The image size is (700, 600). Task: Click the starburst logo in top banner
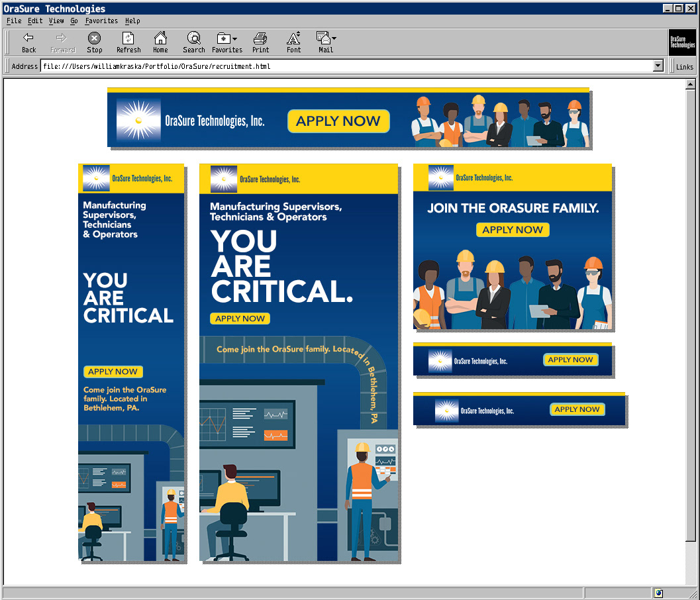(138, 120)
